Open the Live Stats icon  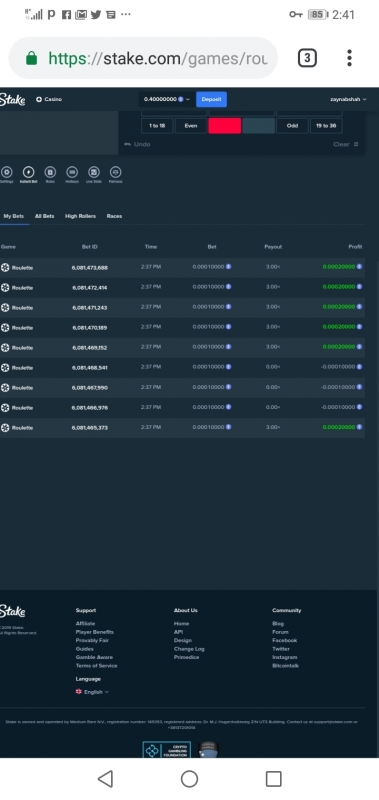(93, 172)
